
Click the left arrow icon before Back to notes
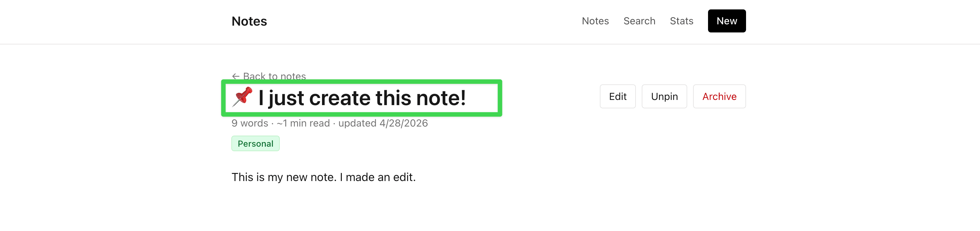click(x=236, y=76)
